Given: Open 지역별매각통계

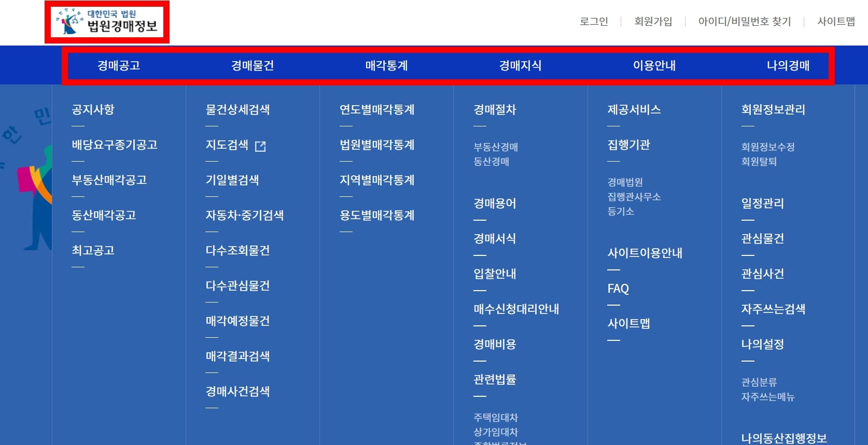Looking at the screenshot, I should (x=377, y=180).
